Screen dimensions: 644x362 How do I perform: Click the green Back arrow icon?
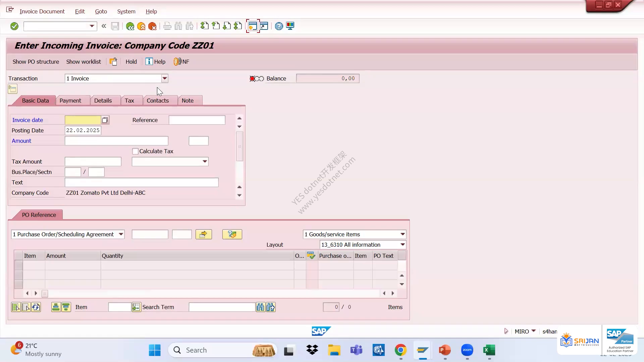[x=130, y=26]
